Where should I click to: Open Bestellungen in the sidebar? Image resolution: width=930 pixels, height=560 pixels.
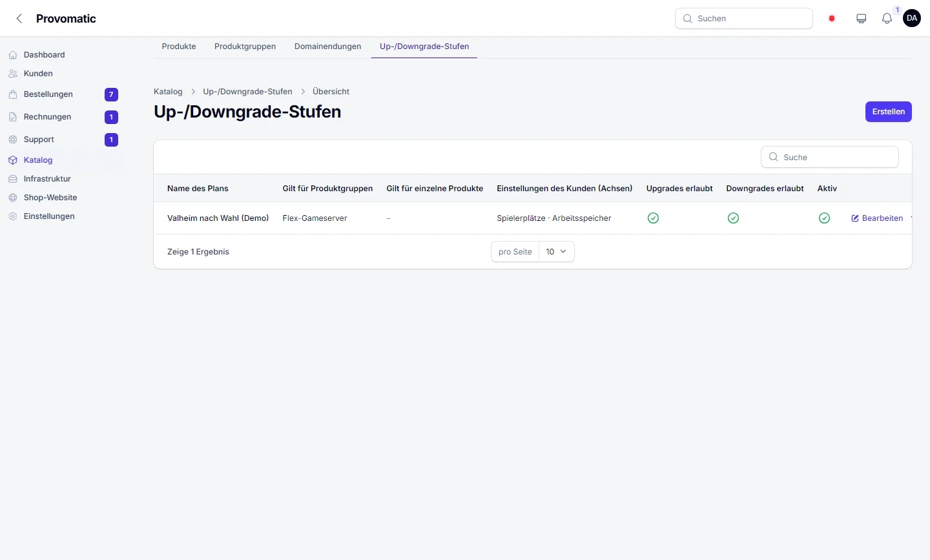pos(48,94)
